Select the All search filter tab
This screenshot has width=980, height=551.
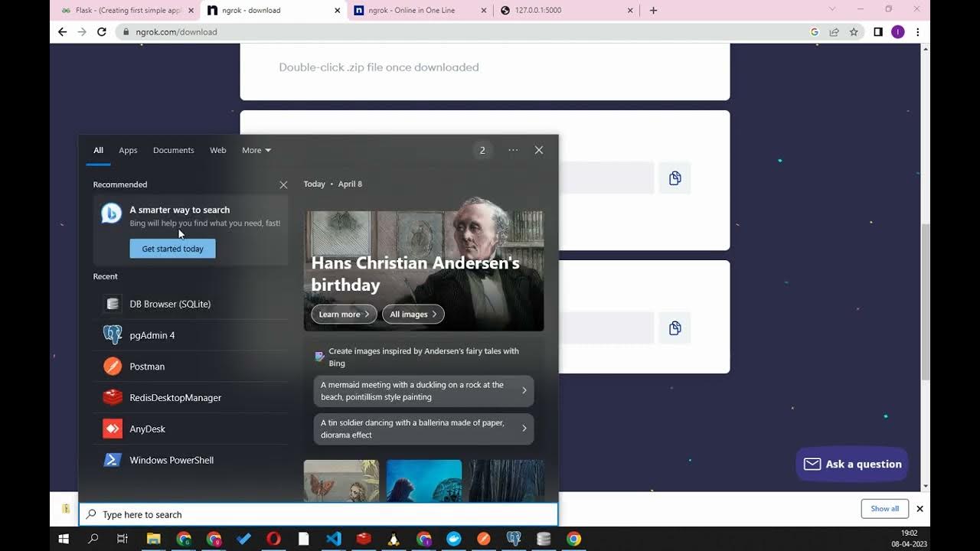[x=98, y=150]
